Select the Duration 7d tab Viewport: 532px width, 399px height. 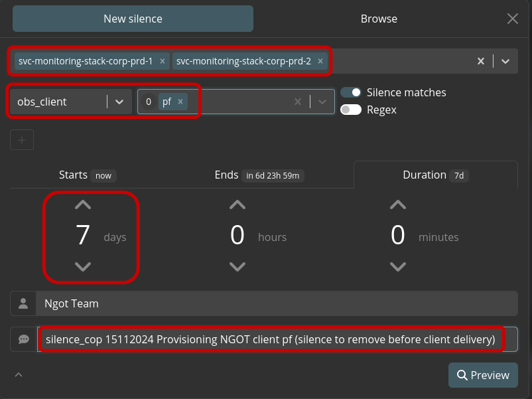click(x=436, y=175)
